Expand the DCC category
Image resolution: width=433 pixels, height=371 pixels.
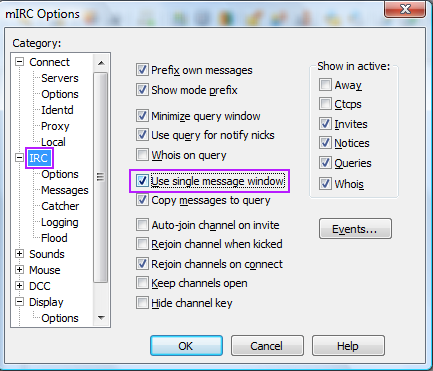click(x=20, y=286)
